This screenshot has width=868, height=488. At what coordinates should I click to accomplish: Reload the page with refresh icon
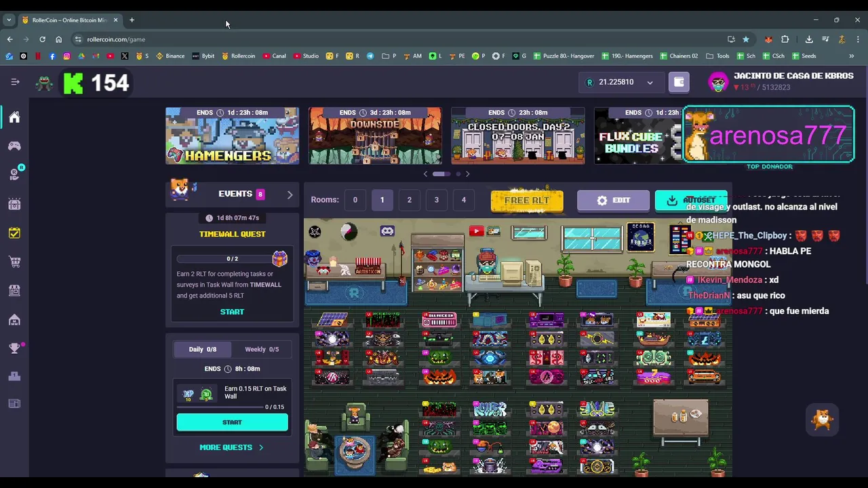coord(42,39)
